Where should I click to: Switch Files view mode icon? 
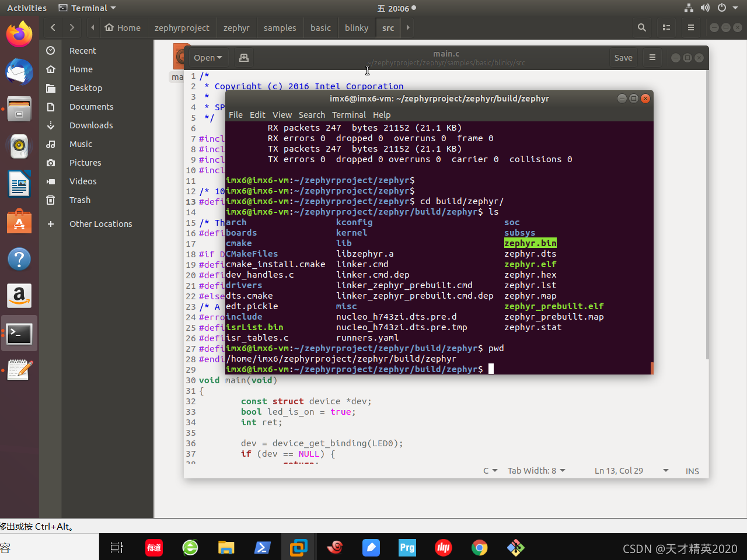[x=666, y=27]
